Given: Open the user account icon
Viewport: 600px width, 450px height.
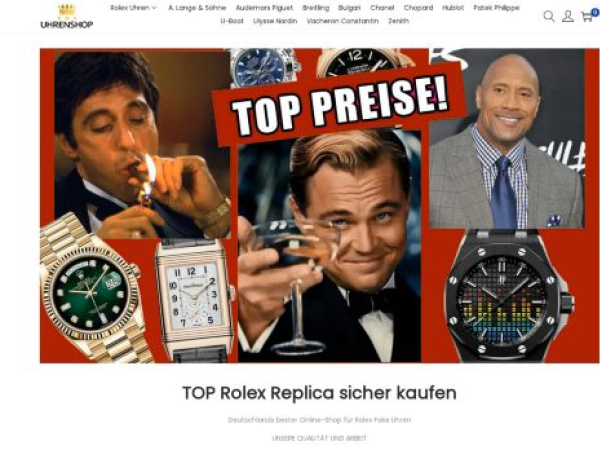Looking at the screenshot, I should 567,16.
